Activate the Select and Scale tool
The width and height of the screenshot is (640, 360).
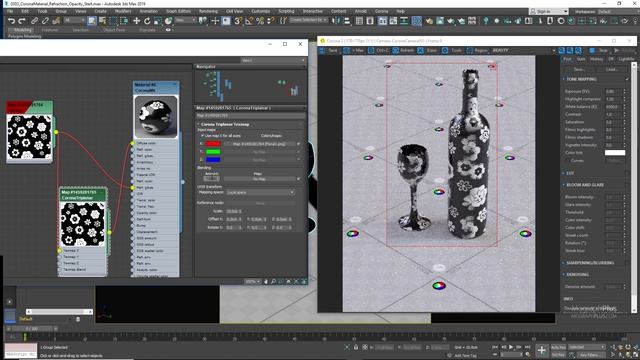coord(158,21)
